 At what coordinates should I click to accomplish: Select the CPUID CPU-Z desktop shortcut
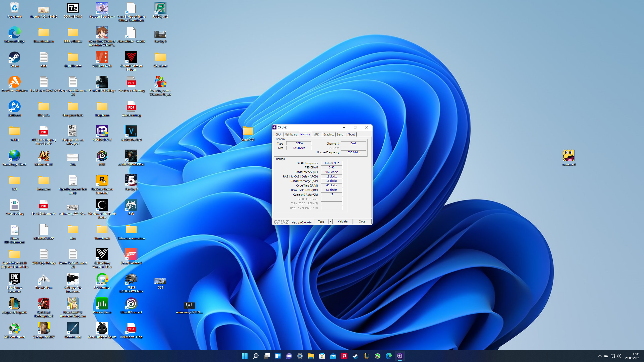(x=102, y=131)
